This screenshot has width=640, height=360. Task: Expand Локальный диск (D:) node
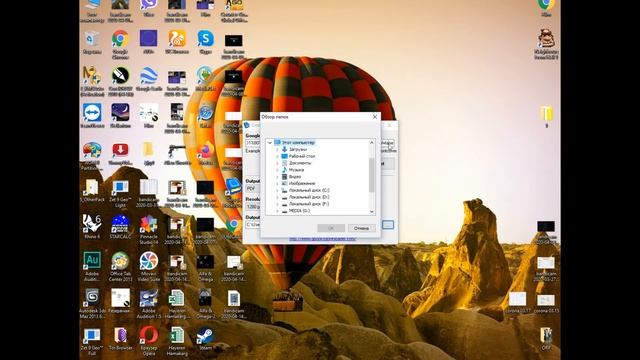tap(277, 197)
